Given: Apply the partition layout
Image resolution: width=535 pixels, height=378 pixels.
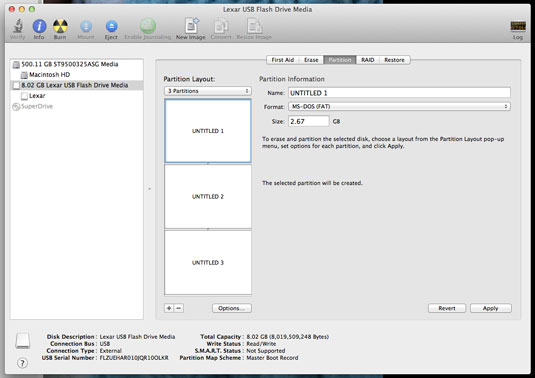Looking at the screenshot, I should [491, 308].
